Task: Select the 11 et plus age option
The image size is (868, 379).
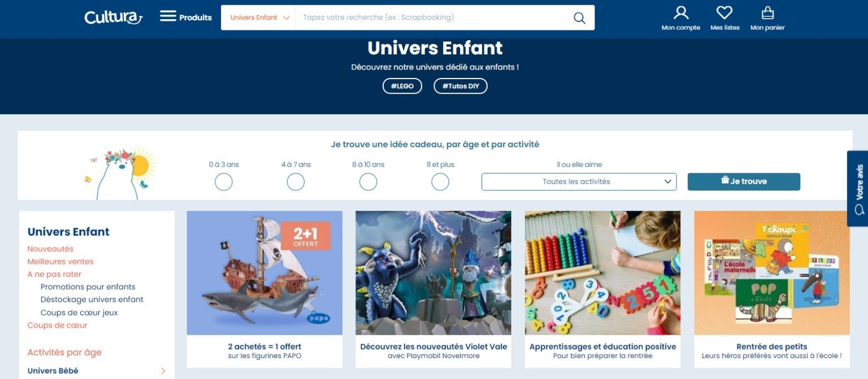Action: click(x=440, y=182)
